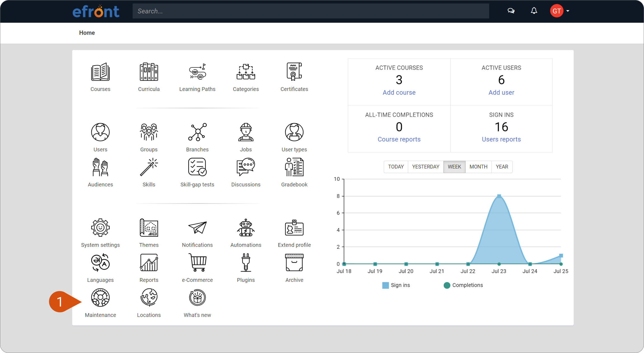The height and width of the screenshot is (353, 644).
Task: Expand the GT user account dropdown
Action: 560,11
